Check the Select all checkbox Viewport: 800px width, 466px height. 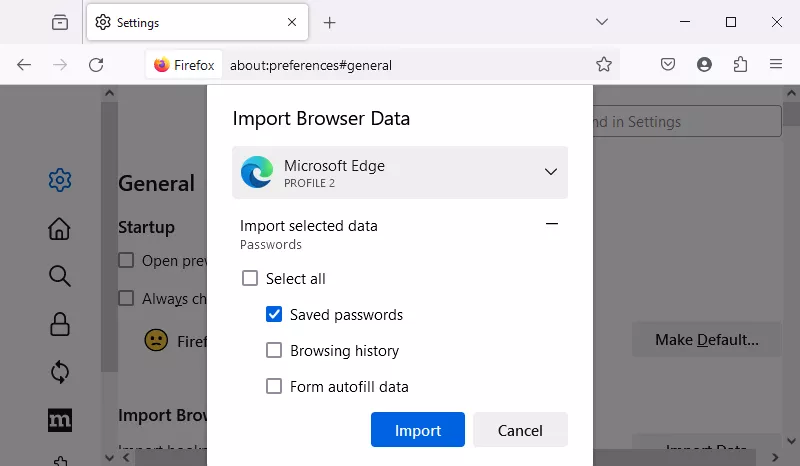point(250,279)
